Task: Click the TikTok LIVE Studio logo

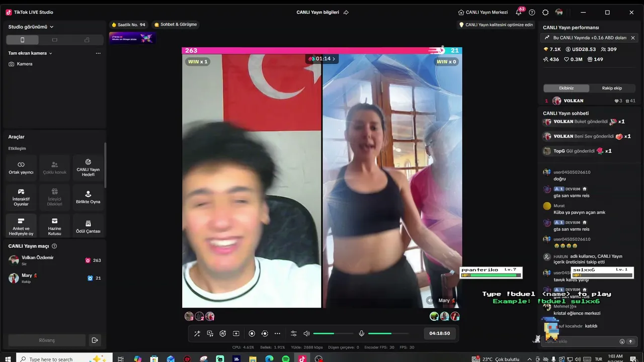Action: click(x=9, y=12)
